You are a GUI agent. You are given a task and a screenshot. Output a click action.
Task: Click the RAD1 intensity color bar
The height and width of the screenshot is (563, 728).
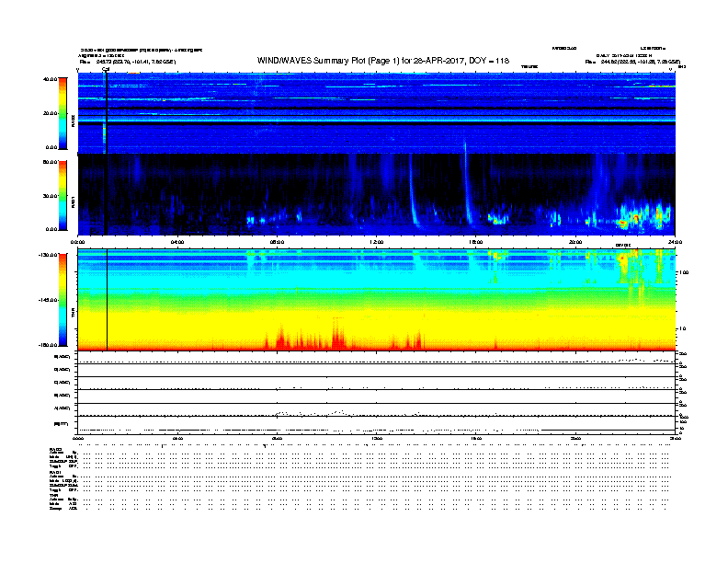[63, 196]
